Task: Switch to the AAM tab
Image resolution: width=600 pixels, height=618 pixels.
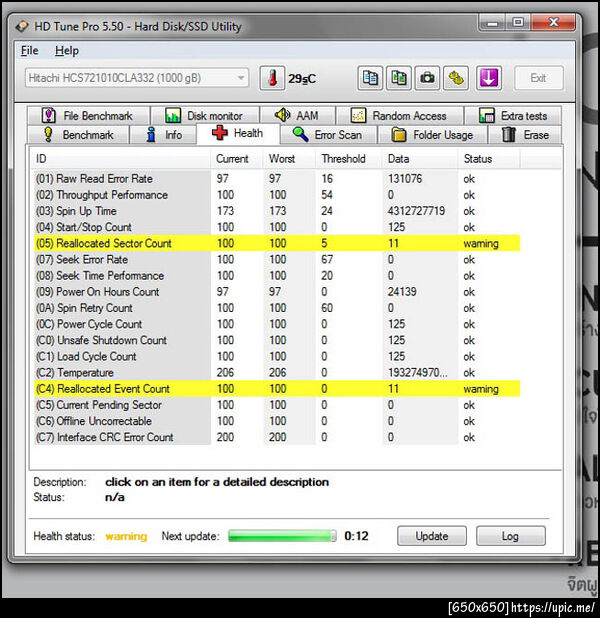Action: 298,115
